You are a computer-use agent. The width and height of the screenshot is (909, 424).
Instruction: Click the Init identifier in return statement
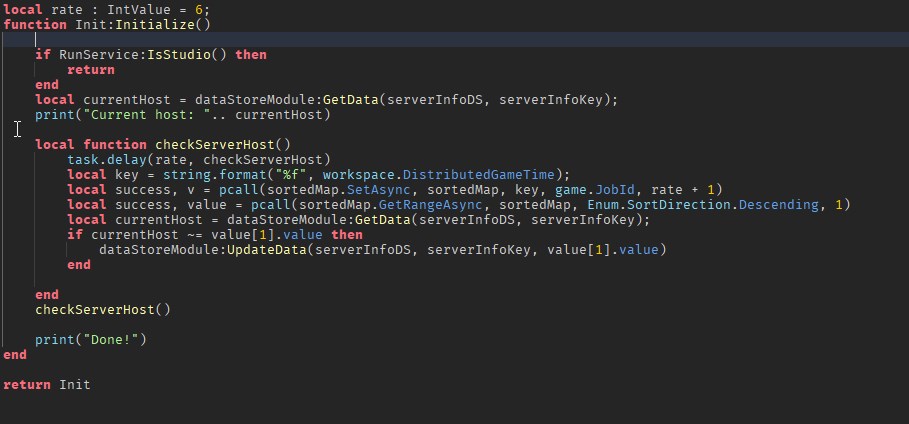click(x=75, y=385)
